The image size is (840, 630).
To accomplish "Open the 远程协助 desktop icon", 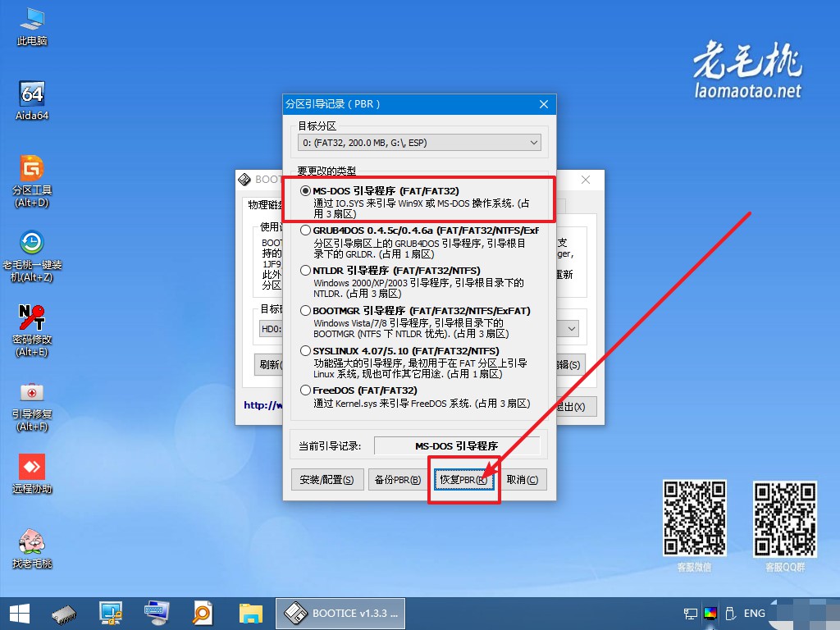I will (32, 474).
